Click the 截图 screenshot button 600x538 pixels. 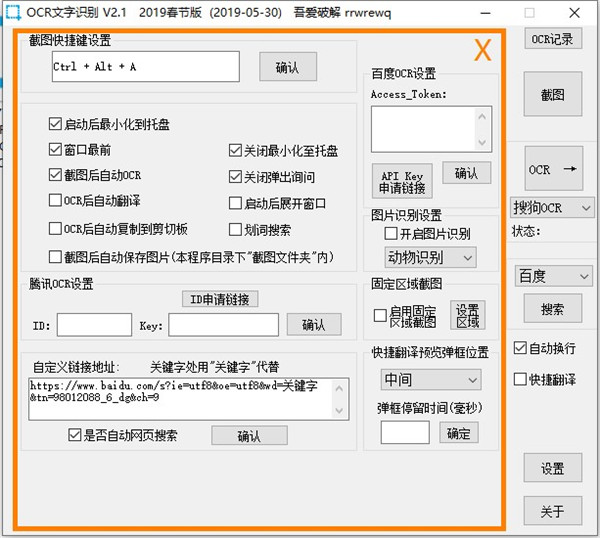[553, 94]
